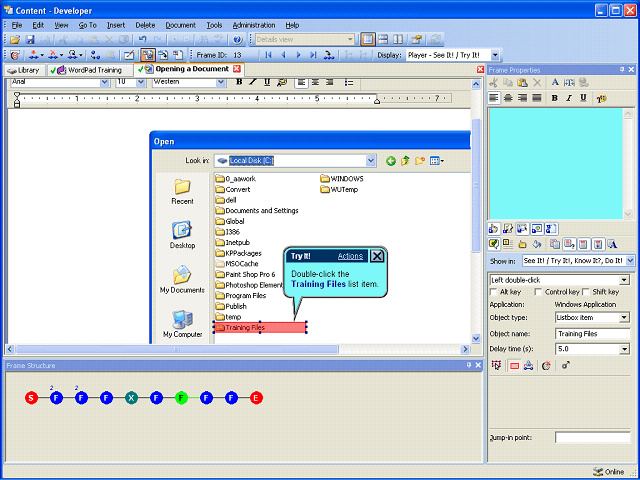Close the Try It! bubble
The width and height of the screenshot is (640, 480).
pos(377,256)
